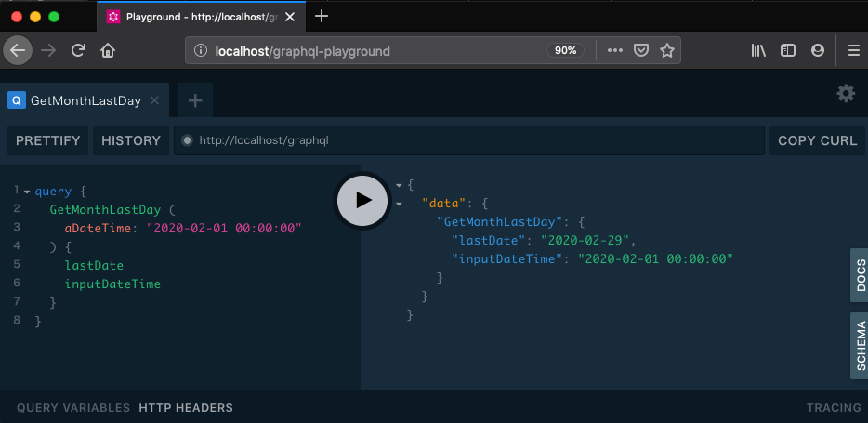Show the Firefox hamburger menu

click(x=853, y=50)
